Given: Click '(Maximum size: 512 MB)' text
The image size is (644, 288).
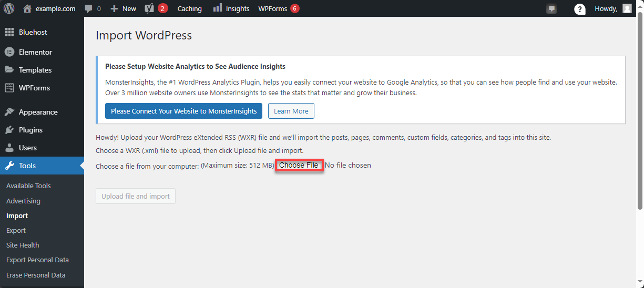Looking at the screenshot, I should click(238, 165).
